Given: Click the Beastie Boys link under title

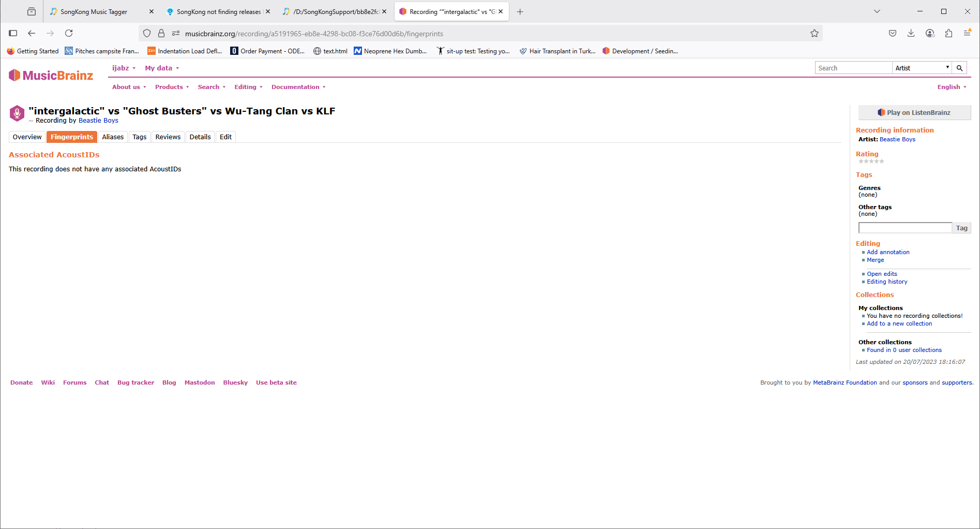Looking at the screenshot, I should [98, 121].
